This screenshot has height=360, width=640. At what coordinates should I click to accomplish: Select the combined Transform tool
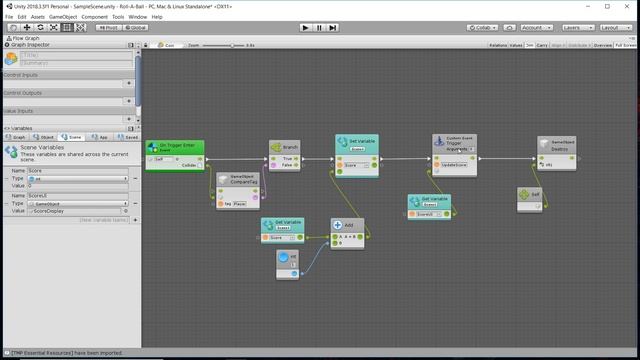click(80, 27)
